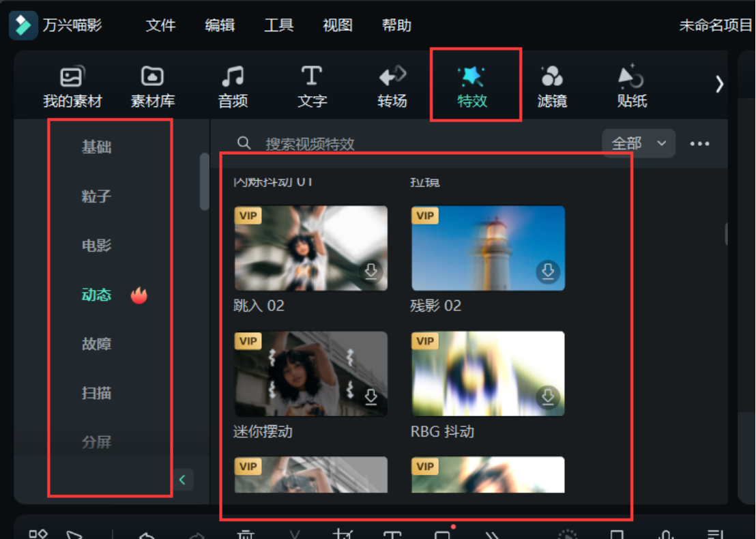The image size is (756, 539).
Task: Download the 跳入 02 effect
Action: (370, 272)
